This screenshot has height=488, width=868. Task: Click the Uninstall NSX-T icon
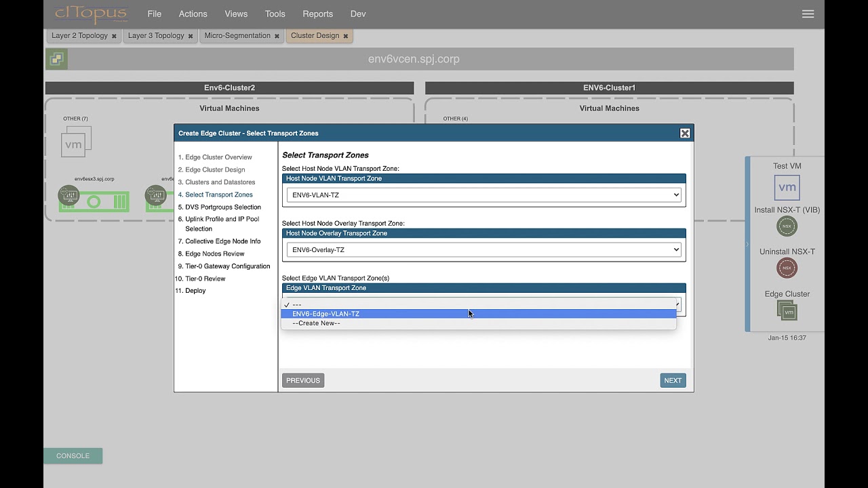787,268
